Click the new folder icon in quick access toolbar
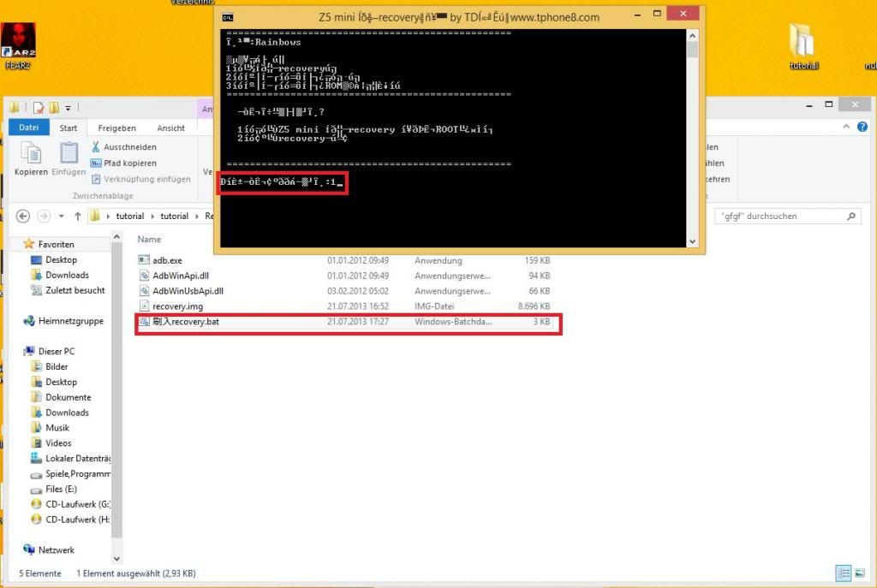Viewport: 877px width, 588px height. point(54,107)
